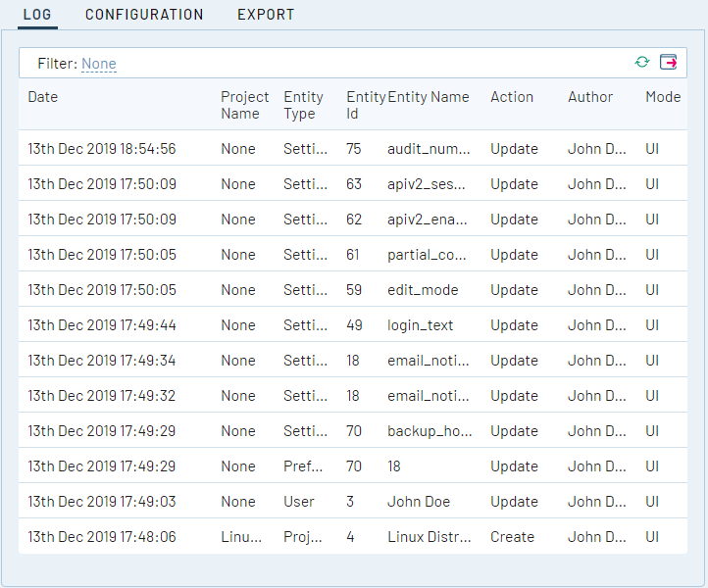Click the Filter None link

coord(98,64)
